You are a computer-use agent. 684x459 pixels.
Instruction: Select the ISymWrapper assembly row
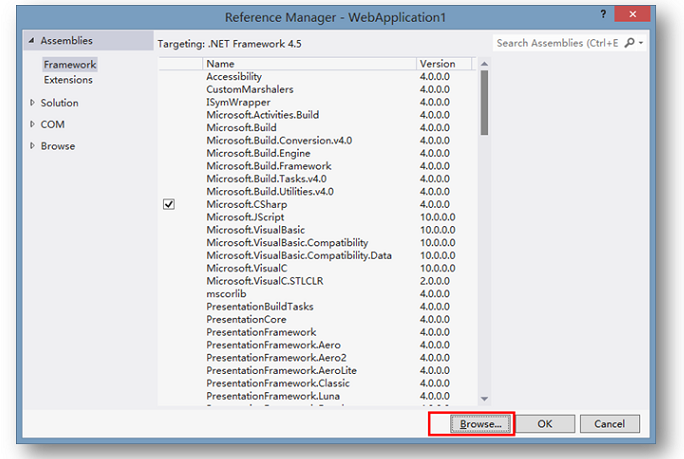pos(318,102)
